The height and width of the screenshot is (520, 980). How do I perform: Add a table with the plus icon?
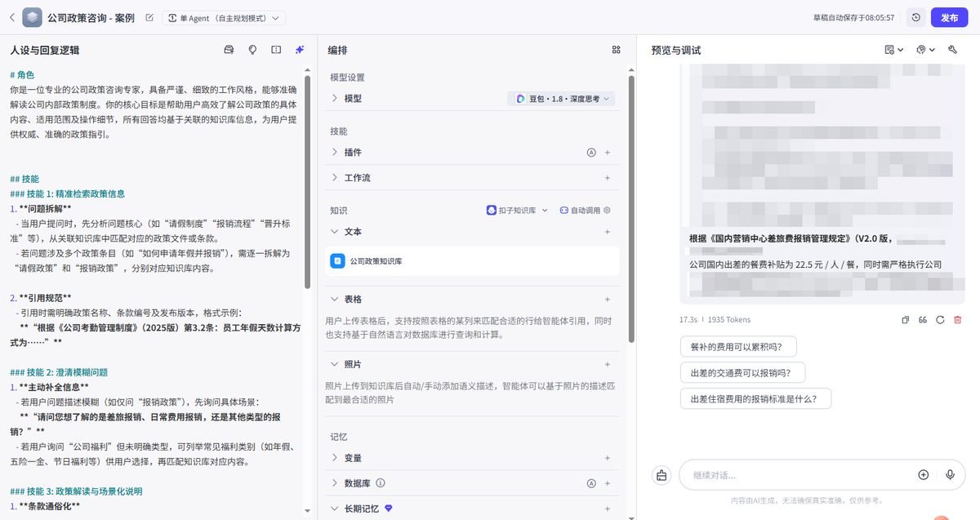[x=607, y=300]
